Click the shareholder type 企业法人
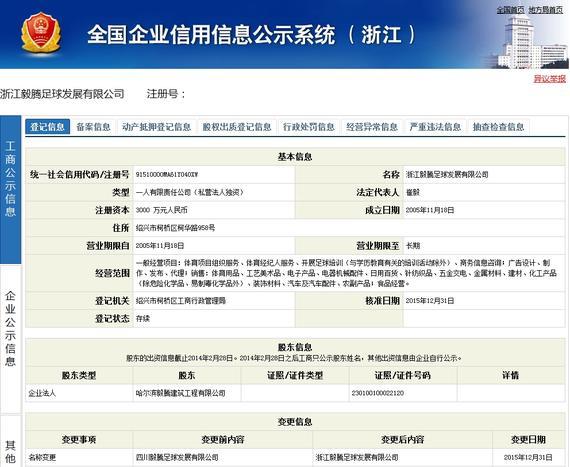This screenshot has width=570, height=467. click(x=42, y=393)
